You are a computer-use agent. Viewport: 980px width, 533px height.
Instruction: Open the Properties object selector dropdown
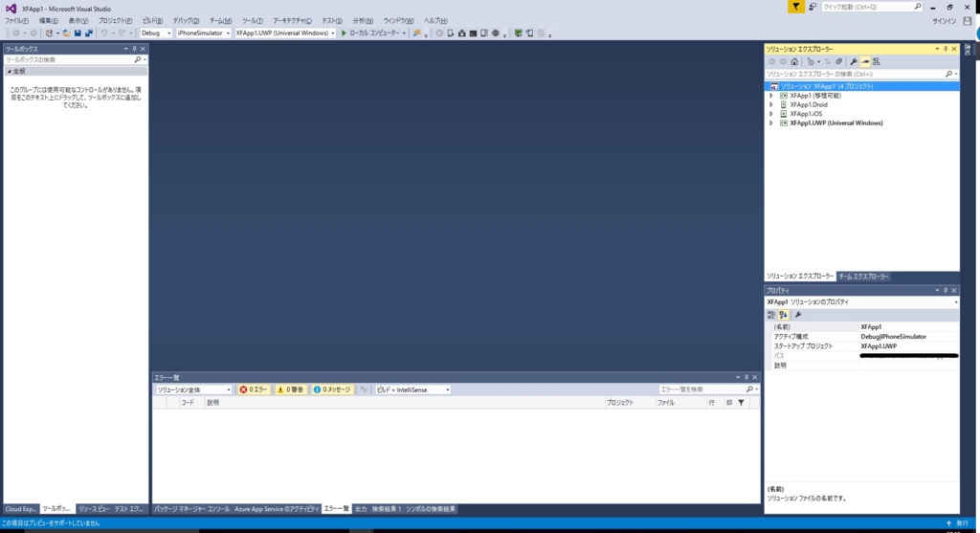click(956, 302)
